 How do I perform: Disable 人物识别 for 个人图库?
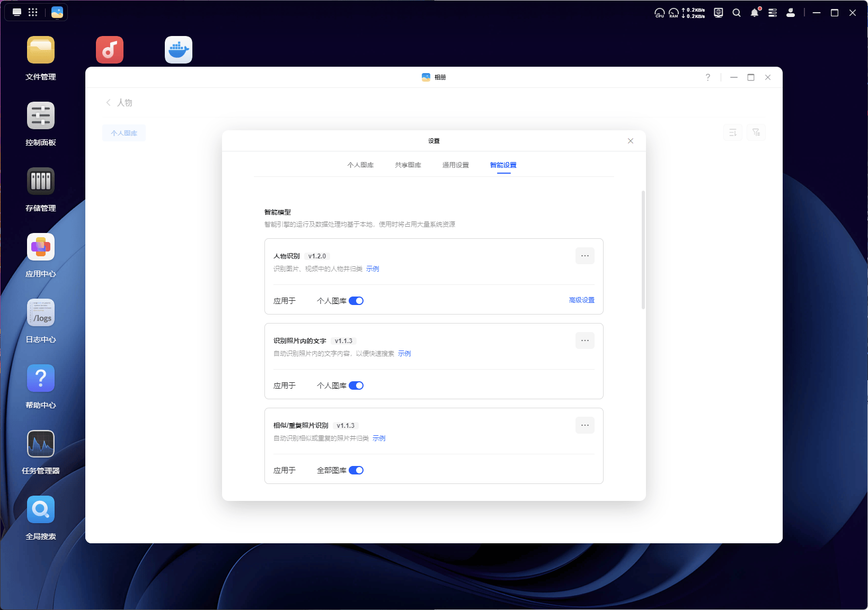[357, 300]
